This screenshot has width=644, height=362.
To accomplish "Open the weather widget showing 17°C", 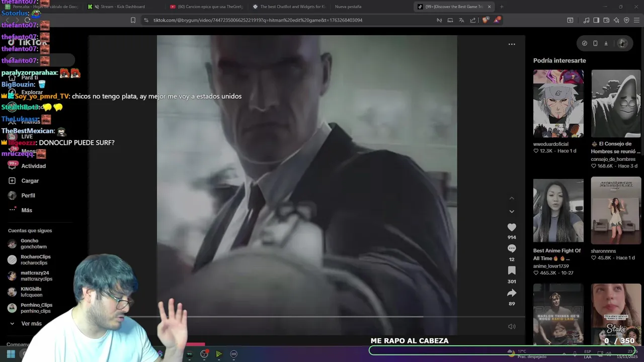I will pos(527,354).
